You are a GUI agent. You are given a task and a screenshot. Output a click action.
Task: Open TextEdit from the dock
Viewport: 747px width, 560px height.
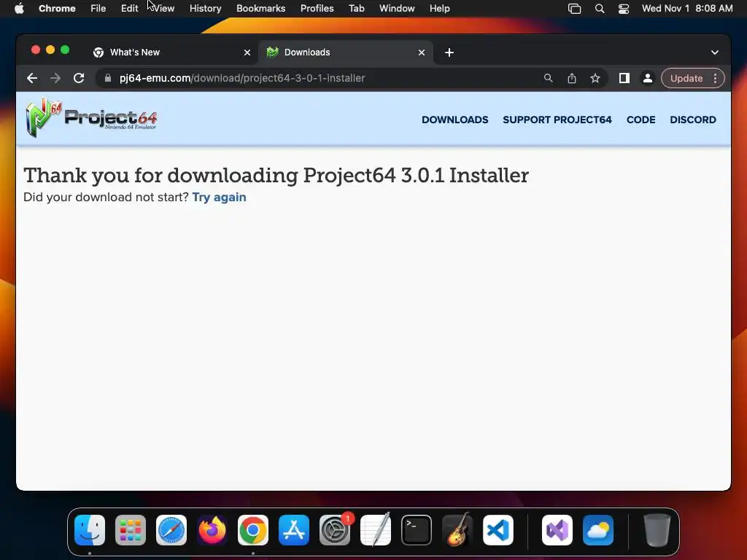pos(376,530)
